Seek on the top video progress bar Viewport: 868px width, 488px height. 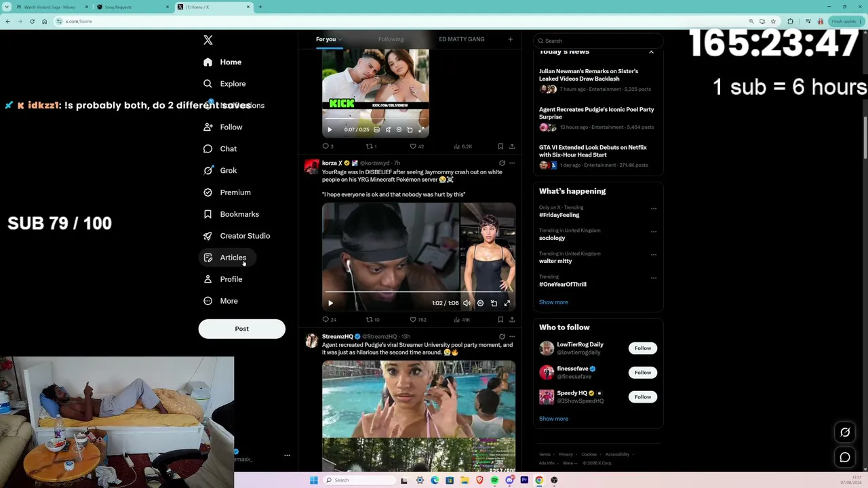click(375, 120)
